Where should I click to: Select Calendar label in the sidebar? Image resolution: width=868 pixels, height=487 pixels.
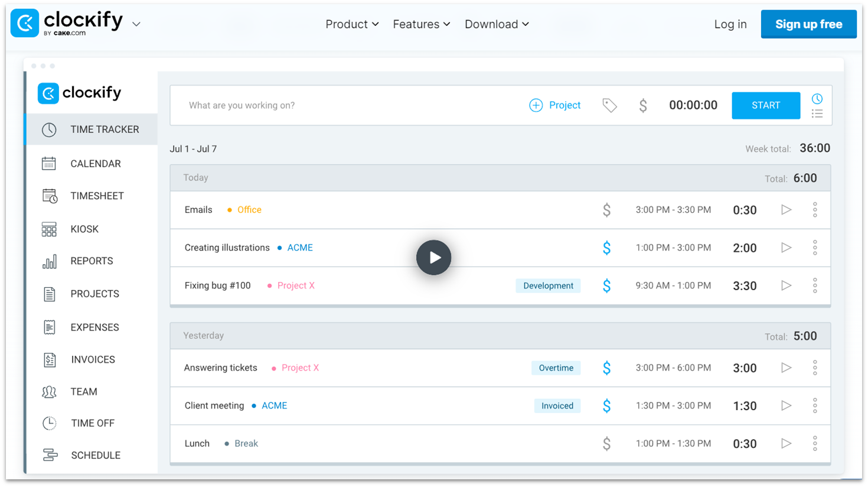(x=96, y=164)
